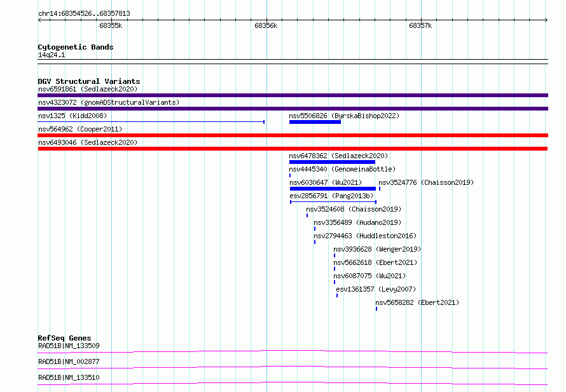Viewport: 566px width, 392px height.
Task: Select esv1361357 (Levy2007) label
Action: [376, 289]
